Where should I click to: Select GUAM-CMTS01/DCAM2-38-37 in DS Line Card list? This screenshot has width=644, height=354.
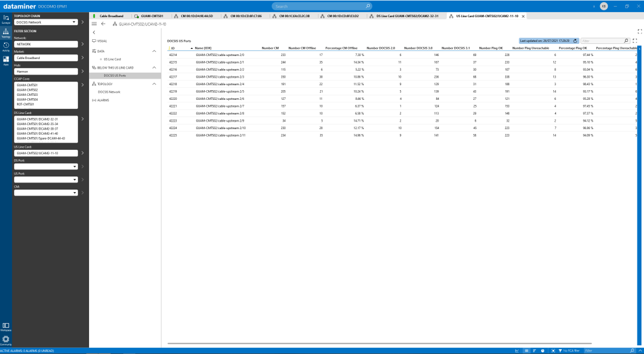pos(38,129)
